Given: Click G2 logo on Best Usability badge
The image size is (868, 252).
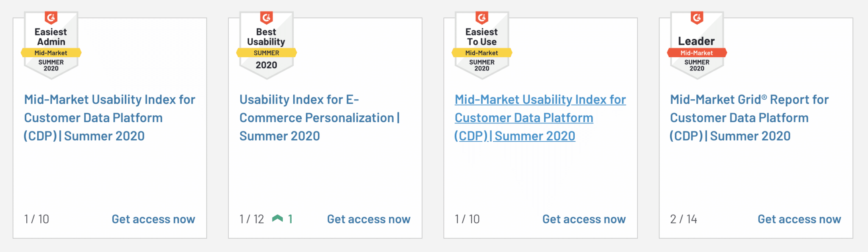Looking at the screenshot, I should pyautogui.click(x=266, y=18).
